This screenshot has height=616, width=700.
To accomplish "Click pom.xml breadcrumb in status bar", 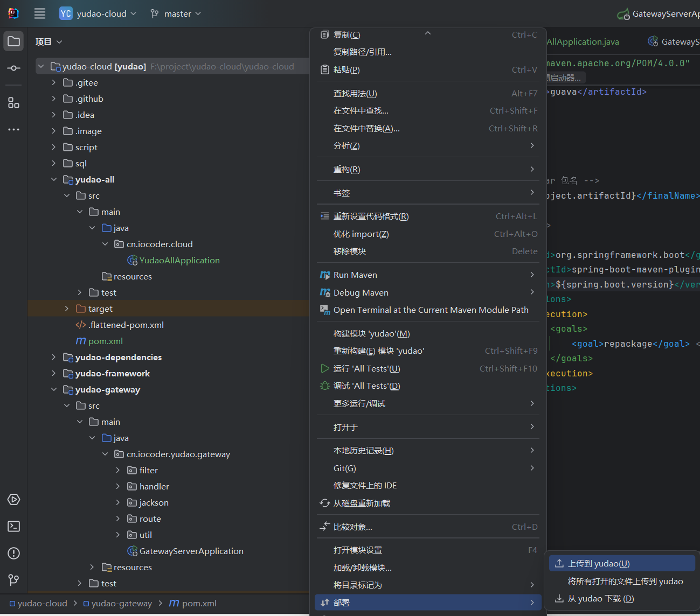I will tap(193, 604).
